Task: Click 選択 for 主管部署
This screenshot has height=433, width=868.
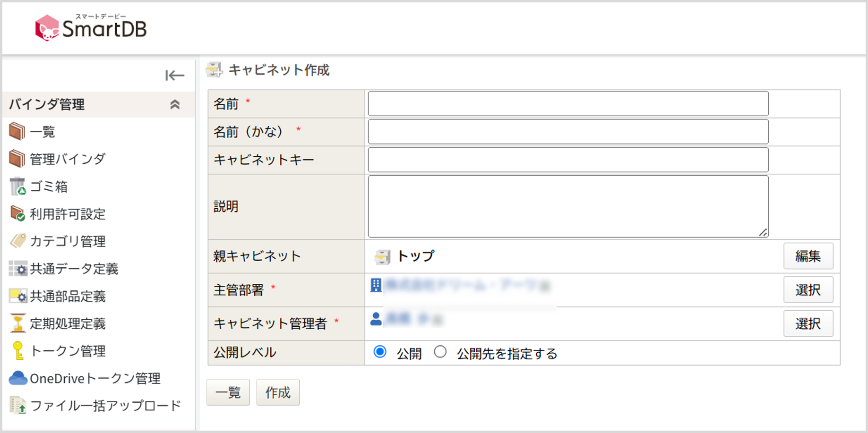Action: [x=808, y=290]
